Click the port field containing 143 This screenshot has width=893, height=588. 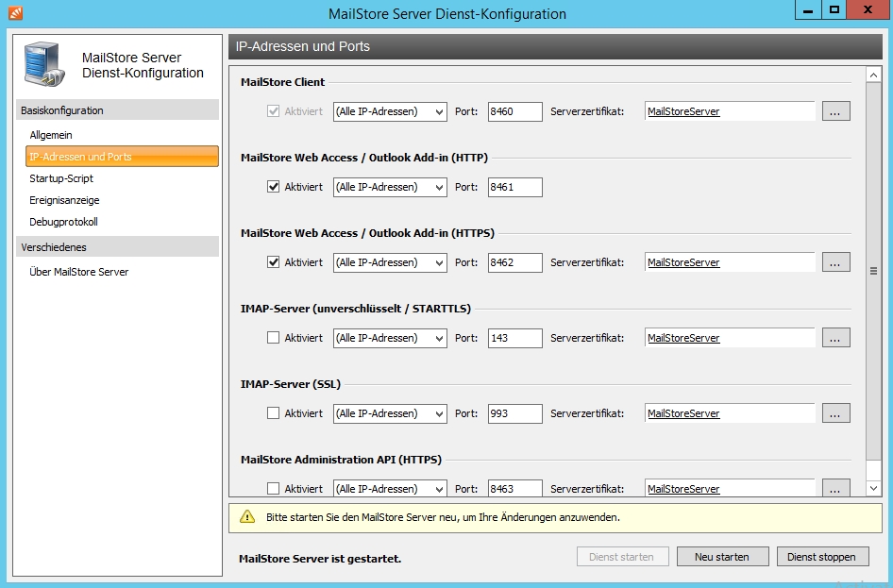point(514,338)
